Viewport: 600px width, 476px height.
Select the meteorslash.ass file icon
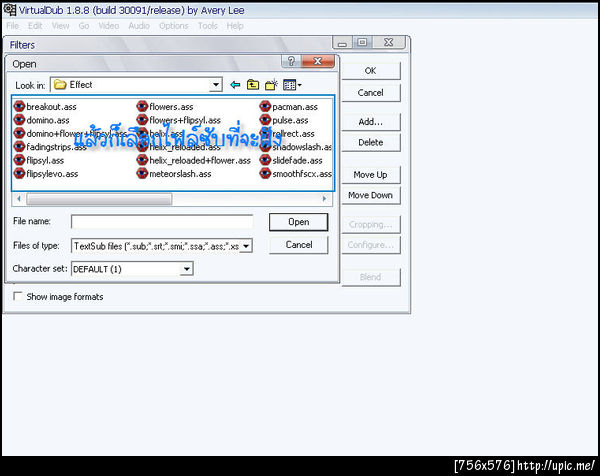[x=142, y=173]
